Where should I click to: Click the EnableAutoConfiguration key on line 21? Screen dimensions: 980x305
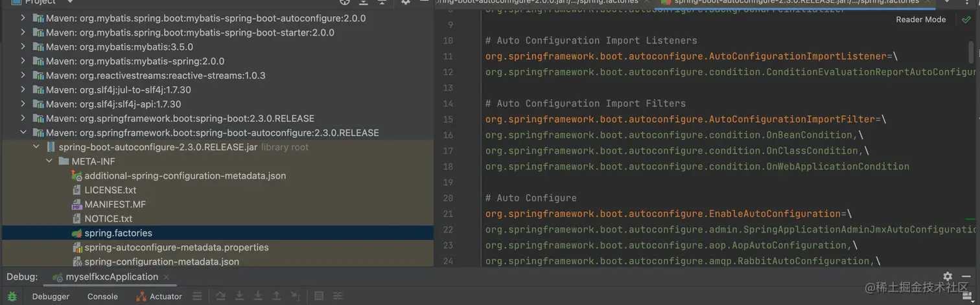[663, 214]
